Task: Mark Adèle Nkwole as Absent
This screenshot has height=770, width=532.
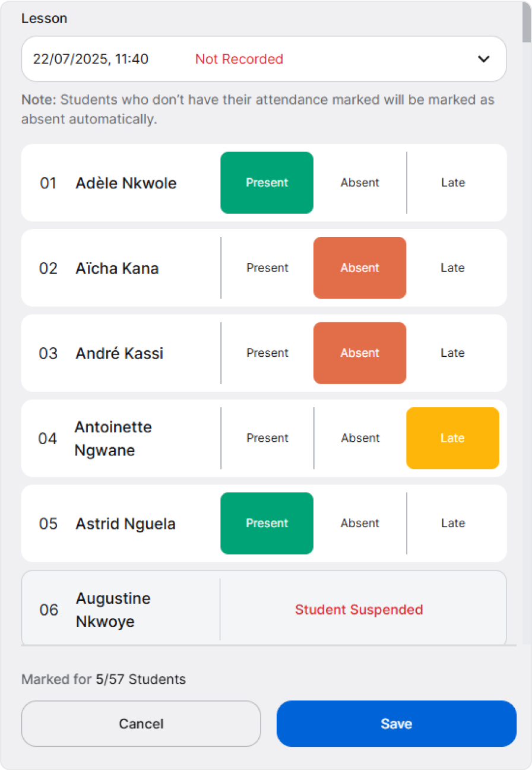Action: [360, 183]
